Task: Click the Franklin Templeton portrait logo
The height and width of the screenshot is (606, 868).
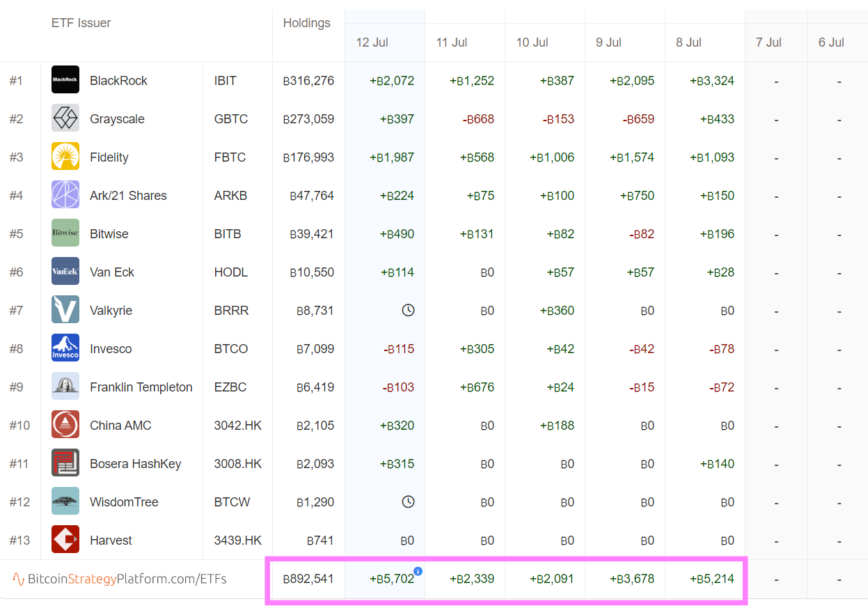Action: tap(65, 387)
